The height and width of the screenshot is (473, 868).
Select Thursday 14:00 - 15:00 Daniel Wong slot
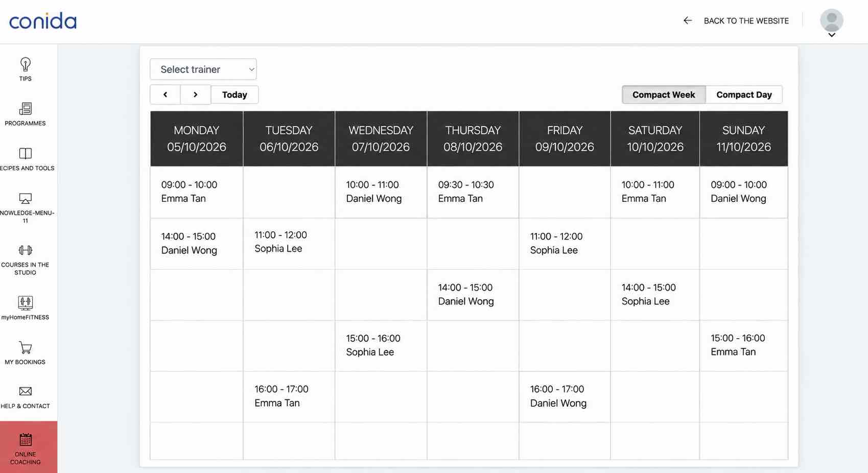[473, 295]
